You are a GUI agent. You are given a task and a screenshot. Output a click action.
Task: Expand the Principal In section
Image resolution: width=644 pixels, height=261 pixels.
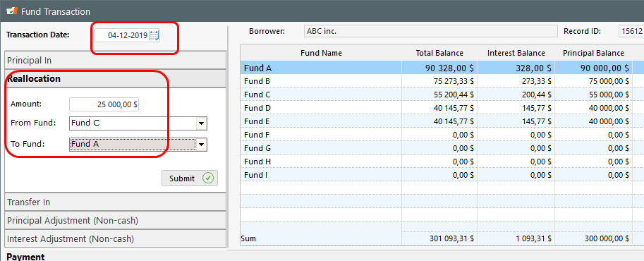(116, 60)
